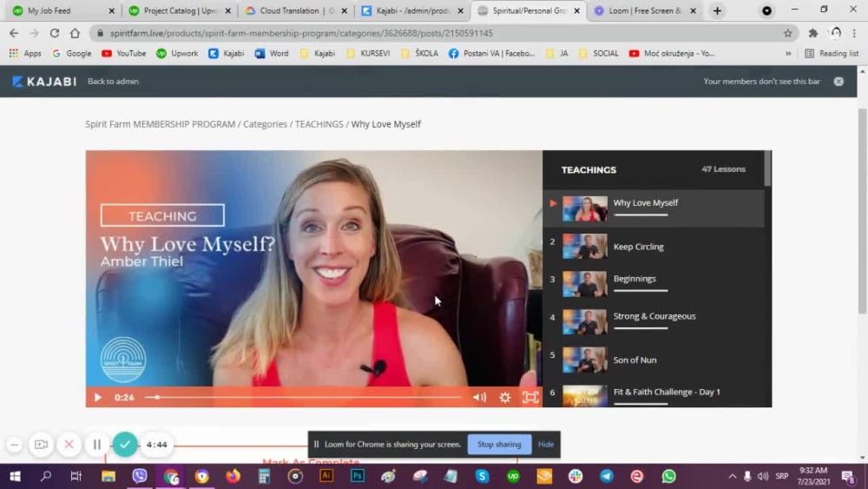Image resolution: width=868 pixels, height=489 pixels.
Task: Click the Keep Circling lesson thumbnail
Action: coord(584,247)
